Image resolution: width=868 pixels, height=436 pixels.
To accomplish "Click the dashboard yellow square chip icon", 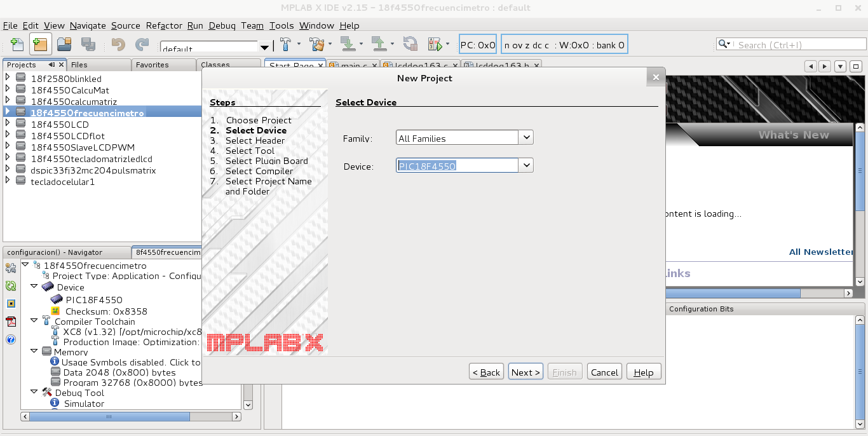I will [x=11, y=304].
